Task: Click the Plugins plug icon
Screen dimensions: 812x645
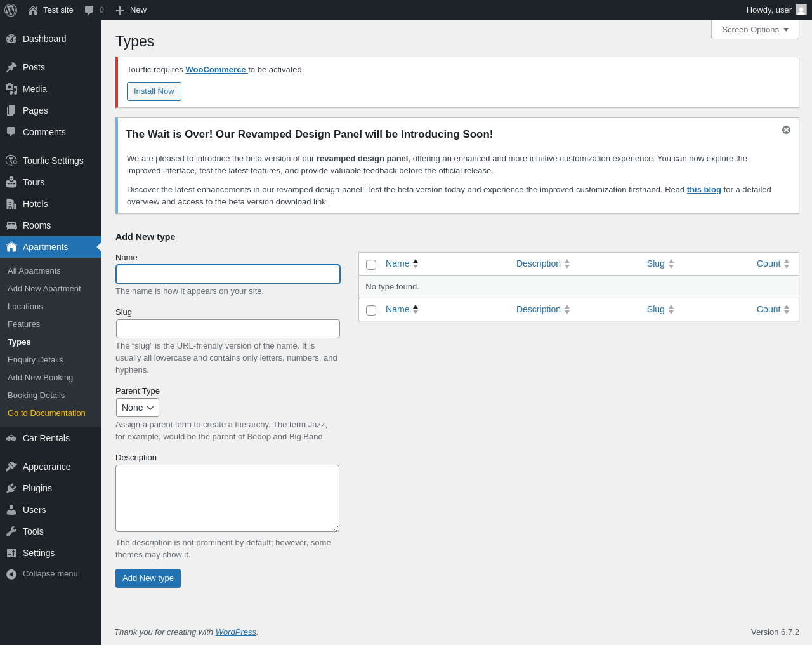Action: coord(11,488)
